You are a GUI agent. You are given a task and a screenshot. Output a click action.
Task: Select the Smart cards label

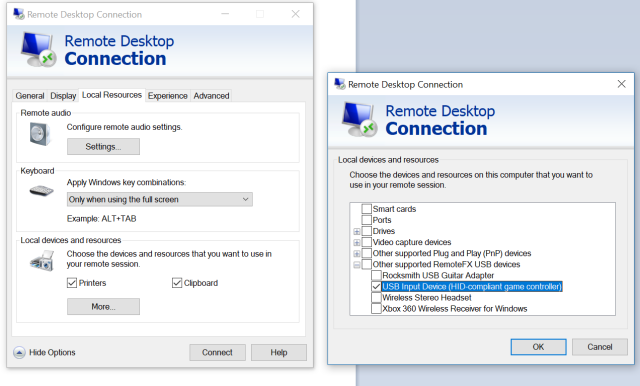point(394,209)
